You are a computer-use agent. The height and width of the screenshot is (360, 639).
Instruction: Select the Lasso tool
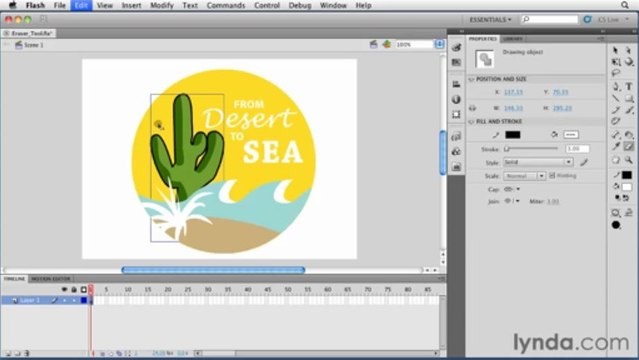[616, 73]
